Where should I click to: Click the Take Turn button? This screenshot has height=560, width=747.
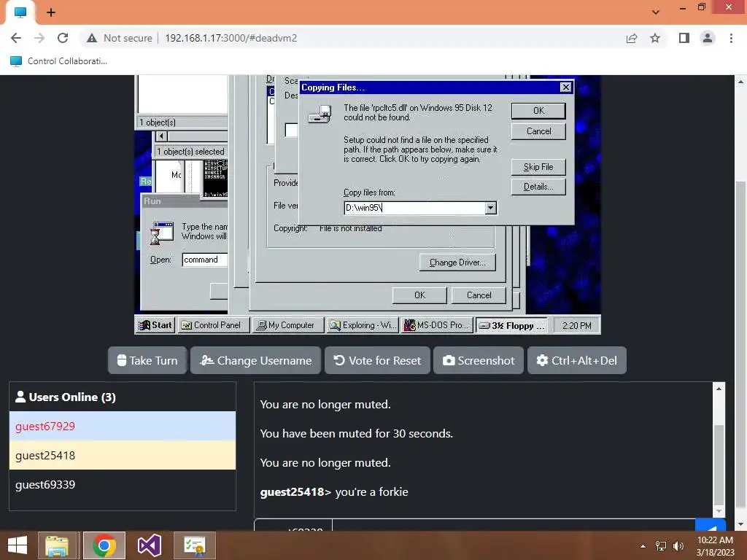pos(147,360)
